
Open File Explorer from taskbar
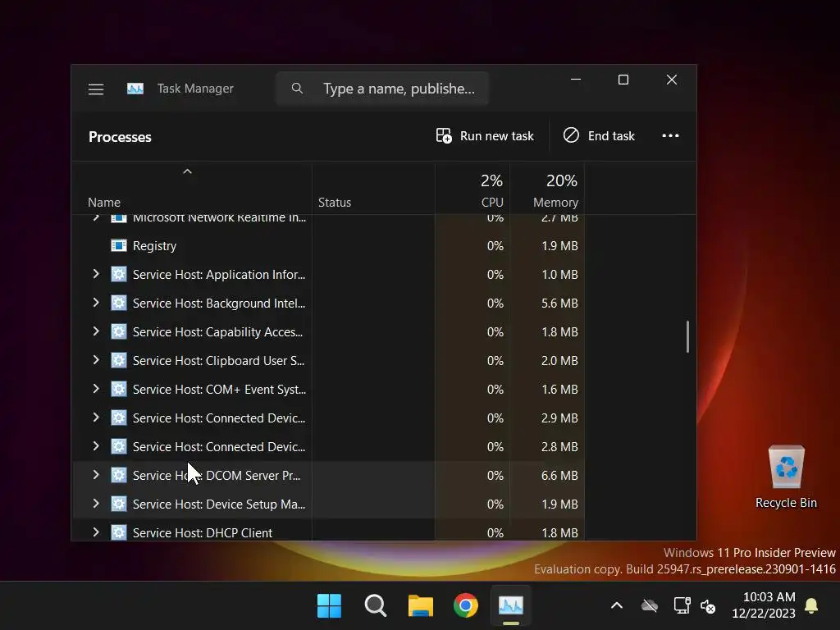421,606
